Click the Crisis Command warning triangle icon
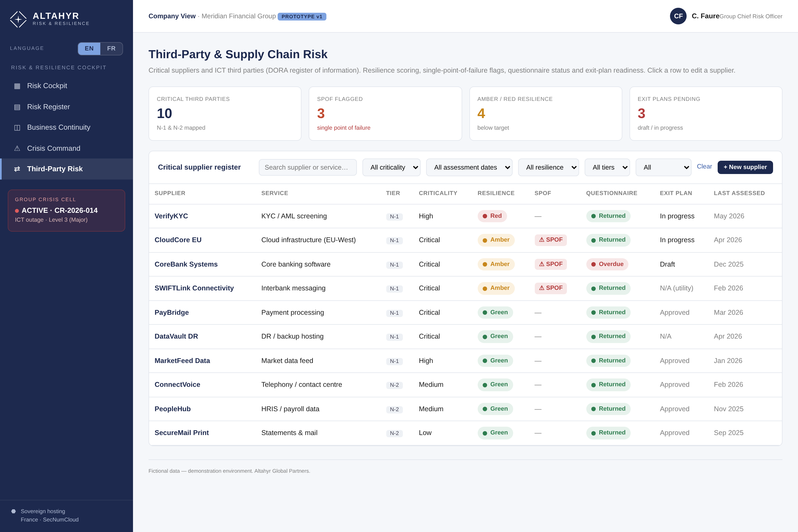This screenshot has height=532, width=798. tap(17, 149)
